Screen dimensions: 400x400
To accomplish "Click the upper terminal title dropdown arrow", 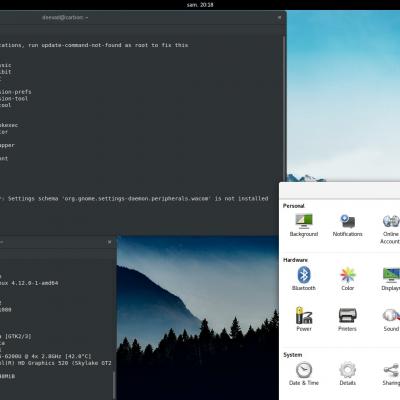I will tap(87, 18).
